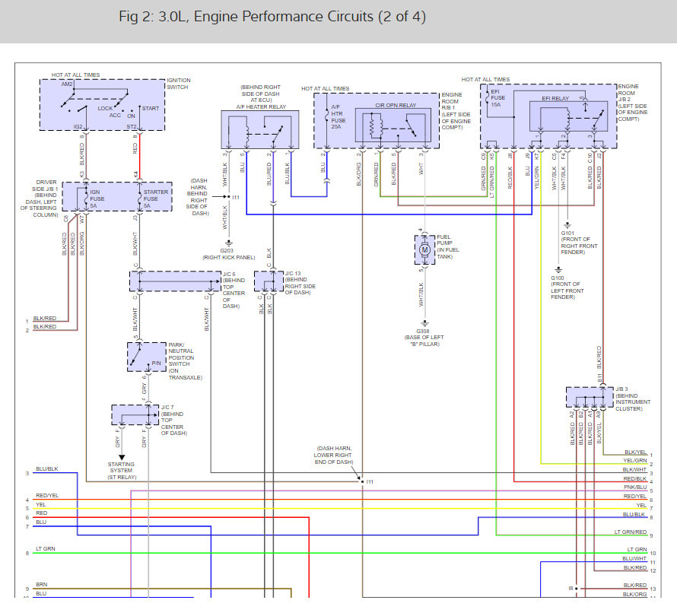Click the 'YEL' label at left terminal 5
The width and height of the screenshot is (677, 616).
[40, 505]
